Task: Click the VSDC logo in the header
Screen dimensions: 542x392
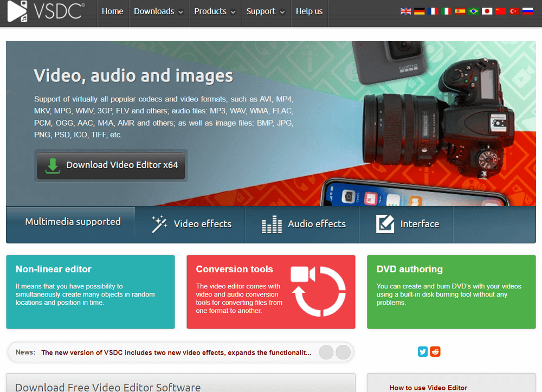Action: [43, 12]
